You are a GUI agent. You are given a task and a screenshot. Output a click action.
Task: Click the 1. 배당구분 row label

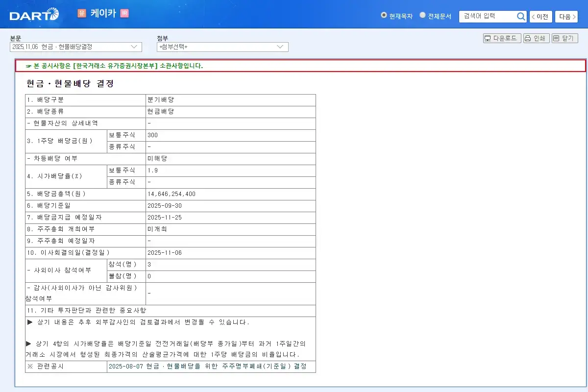(46, 100)
